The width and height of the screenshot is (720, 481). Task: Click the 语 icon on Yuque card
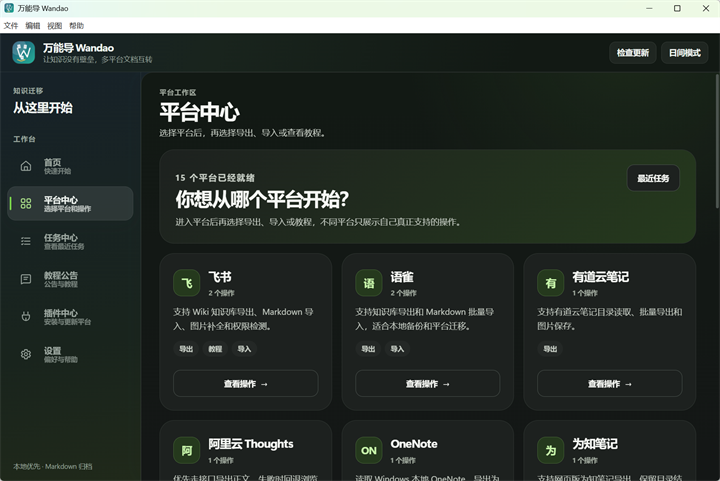click(x=369, y=283)
